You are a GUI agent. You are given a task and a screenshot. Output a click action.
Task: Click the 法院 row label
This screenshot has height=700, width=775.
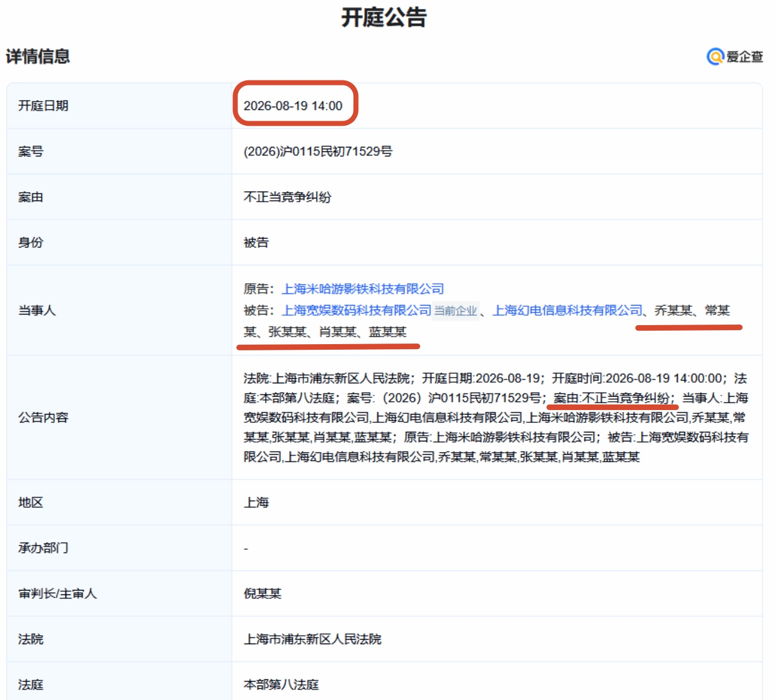31,639
